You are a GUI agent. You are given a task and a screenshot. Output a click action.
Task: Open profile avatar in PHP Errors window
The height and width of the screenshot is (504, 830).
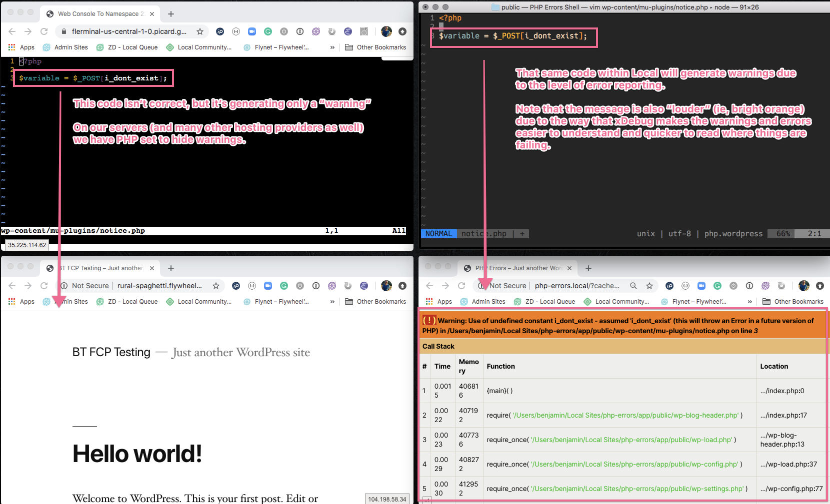(804, 286)
